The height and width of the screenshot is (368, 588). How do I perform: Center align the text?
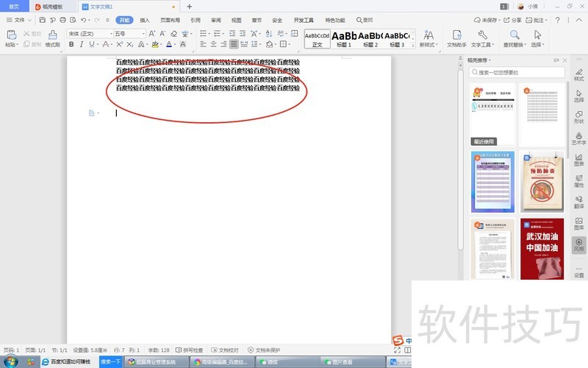213,44
